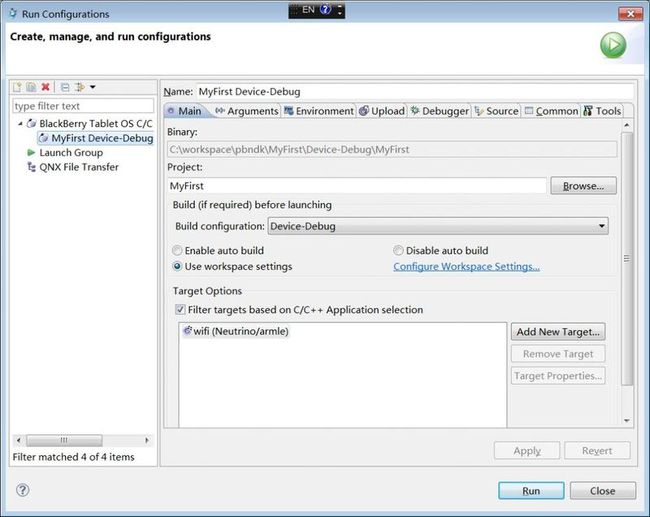Switch to the Tools tab
The image size is (650, 517).
coord(602,111)
